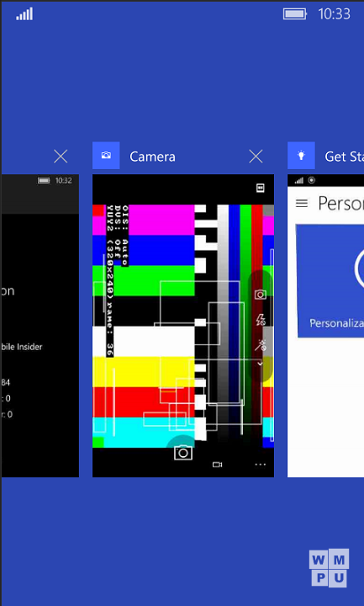Click the Get Started lightbulb icon
364x606 pixels.
(x=301, y=156)
